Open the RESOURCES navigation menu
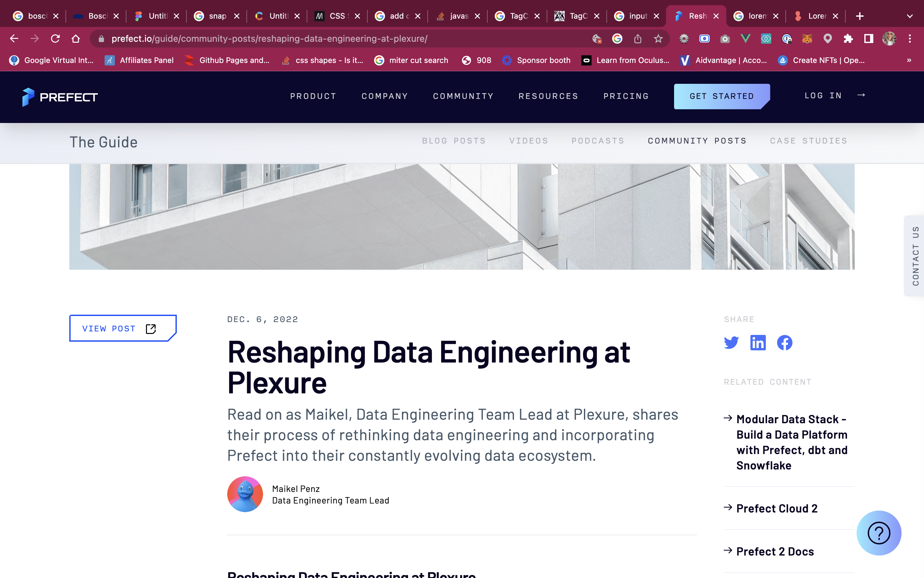This screenshot has width=924, height=578. click(548, 96)
